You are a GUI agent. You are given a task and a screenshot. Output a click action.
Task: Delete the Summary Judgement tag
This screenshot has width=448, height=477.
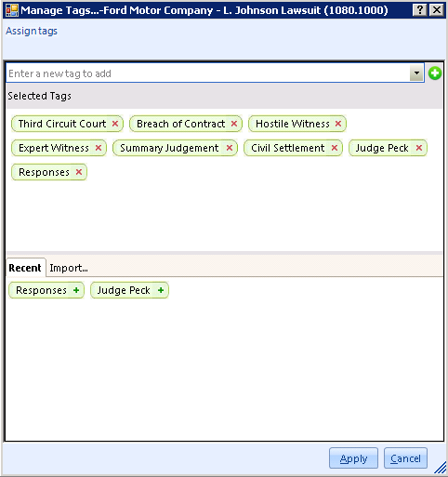pos(230,148)
